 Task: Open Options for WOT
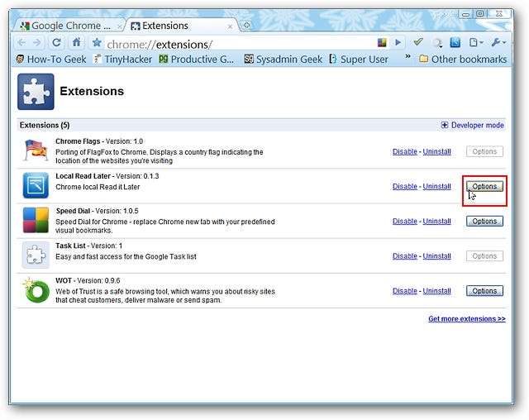[x=484, y=291]
